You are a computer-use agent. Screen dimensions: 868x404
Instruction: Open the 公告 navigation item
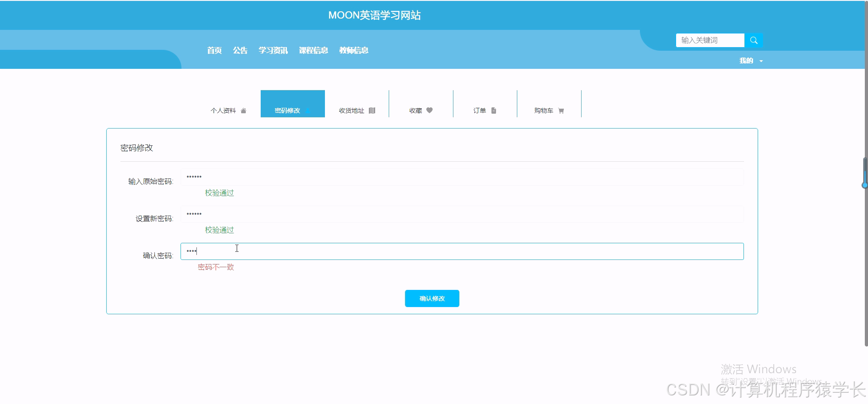pos(240,50)
